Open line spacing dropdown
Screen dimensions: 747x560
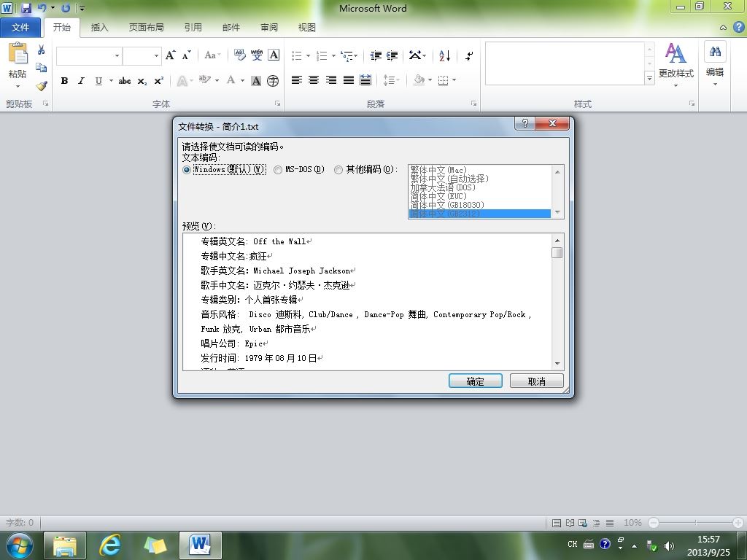[x=391, y=80]
